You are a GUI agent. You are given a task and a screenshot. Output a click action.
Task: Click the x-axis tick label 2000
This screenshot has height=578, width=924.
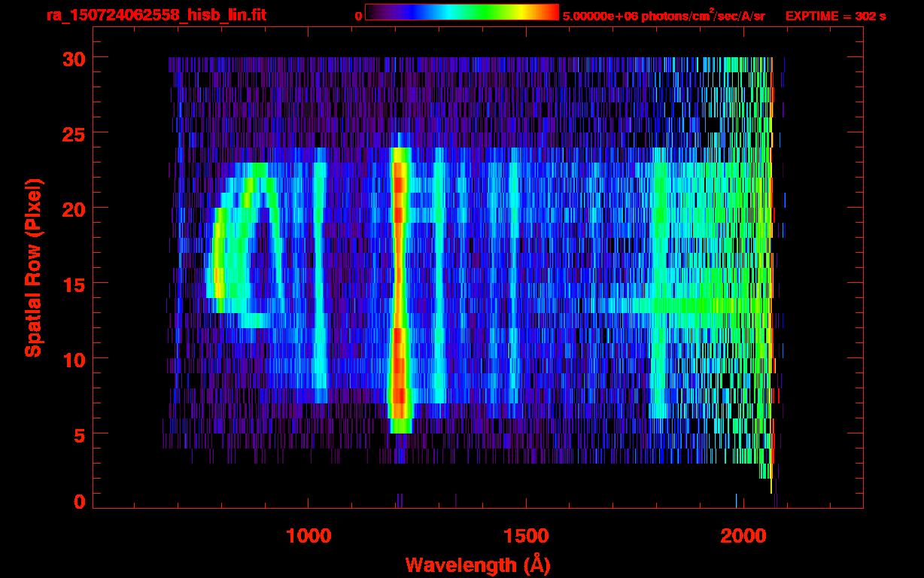[x=743, y=535]
